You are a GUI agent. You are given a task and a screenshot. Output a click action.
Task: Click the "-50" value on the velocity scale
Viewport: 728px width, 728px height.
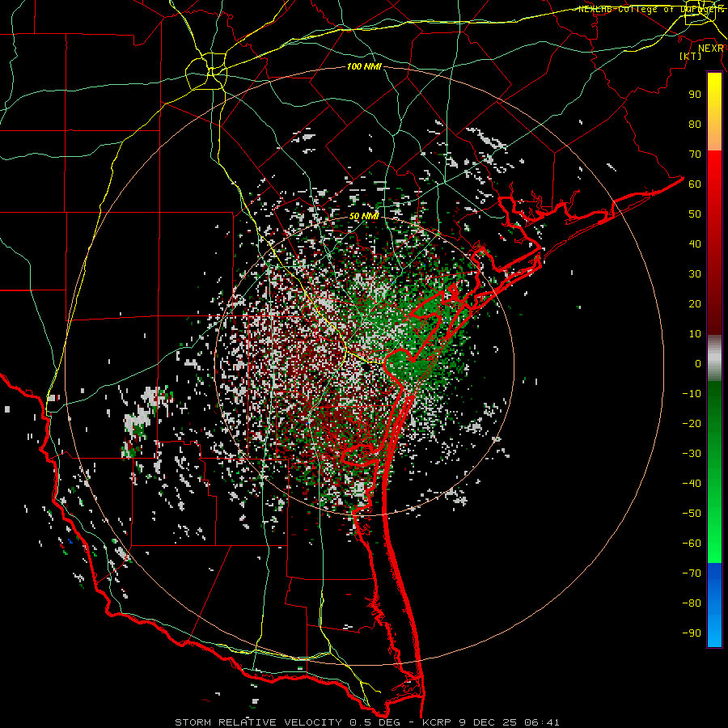pyautogui.click(x=692, y=513)
